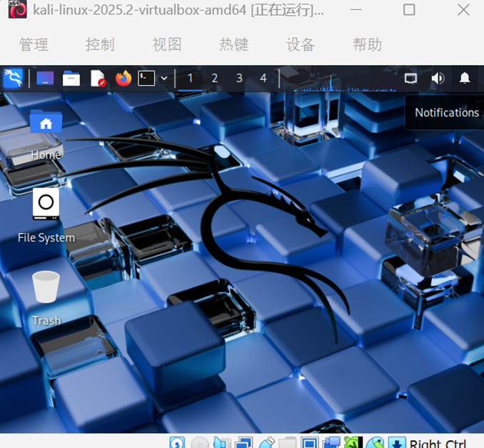Launch Firefox from the panel

click(x=123, y=78)
